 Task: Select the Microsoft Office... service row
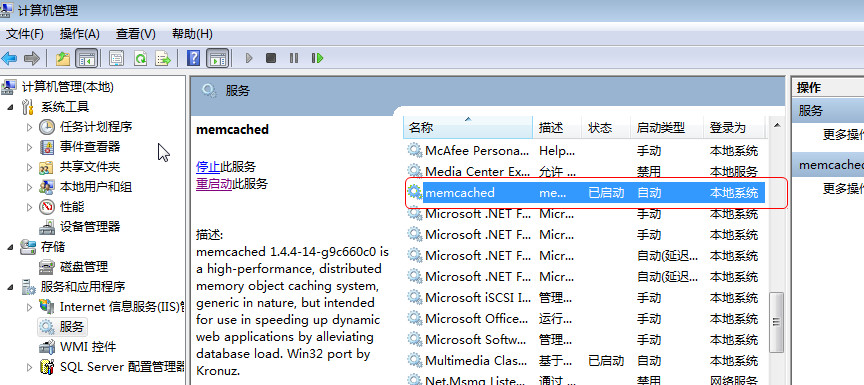[x=586, y=318]
